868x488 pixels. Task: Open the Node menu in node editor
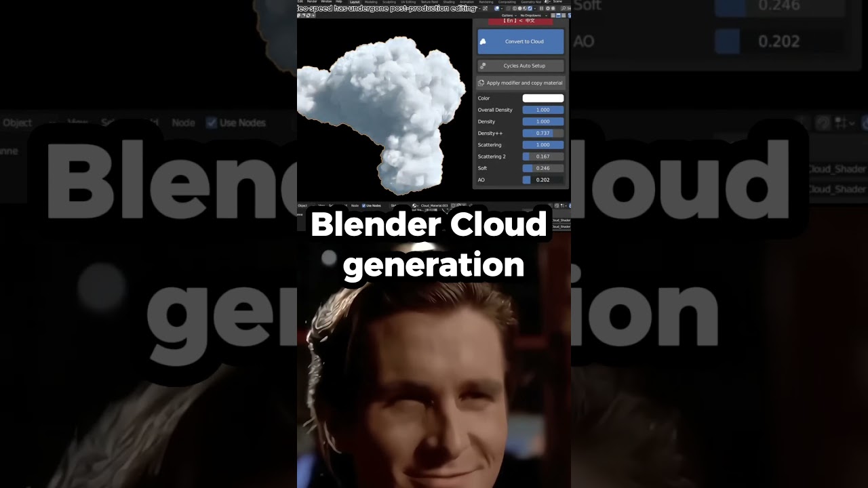click(355, 205)
